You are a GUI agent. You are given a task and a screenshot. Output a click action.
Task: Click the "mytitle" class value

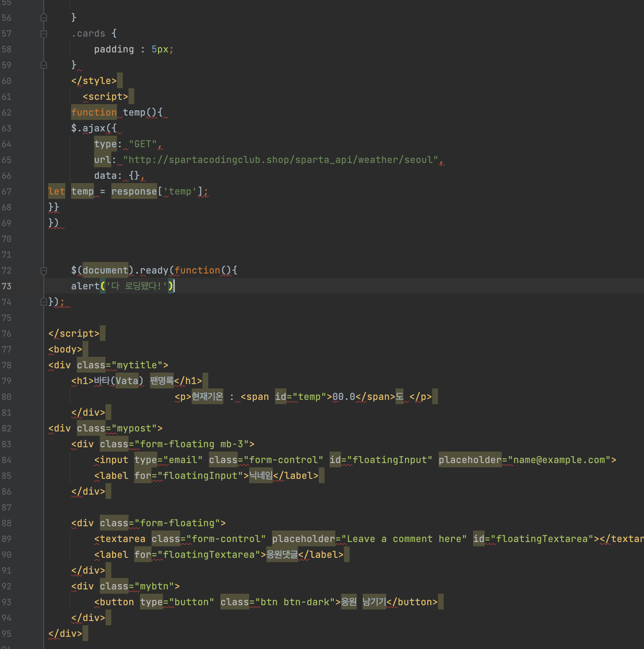(x=137, y=365)
